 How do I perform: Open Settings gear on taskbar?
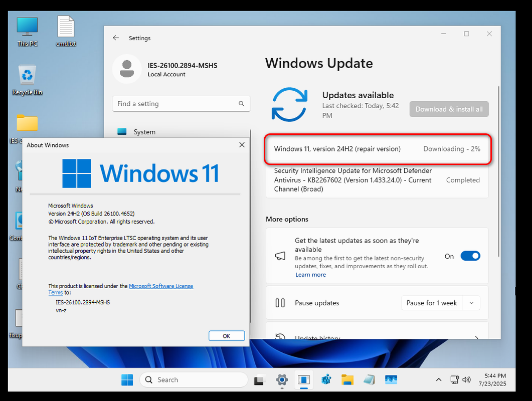tap(282, 380)
